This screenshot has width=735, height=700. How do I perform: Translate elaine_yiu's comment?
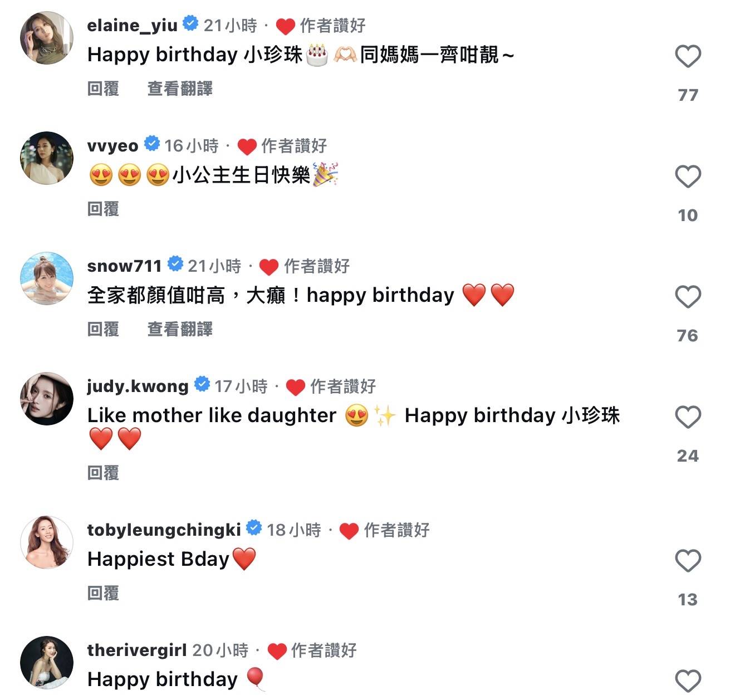tap(180, 89)
